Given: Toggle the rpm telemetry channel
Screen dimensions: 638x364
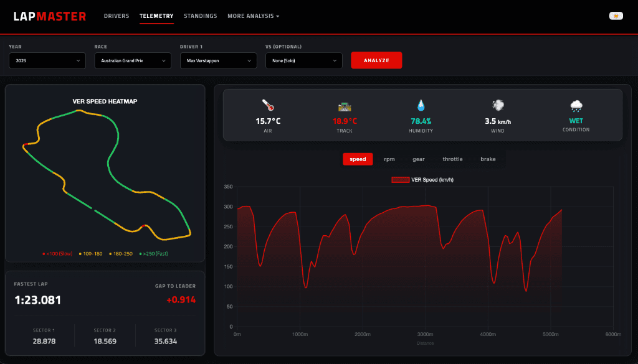Looking at the screenshot, I should pos(389,159).
